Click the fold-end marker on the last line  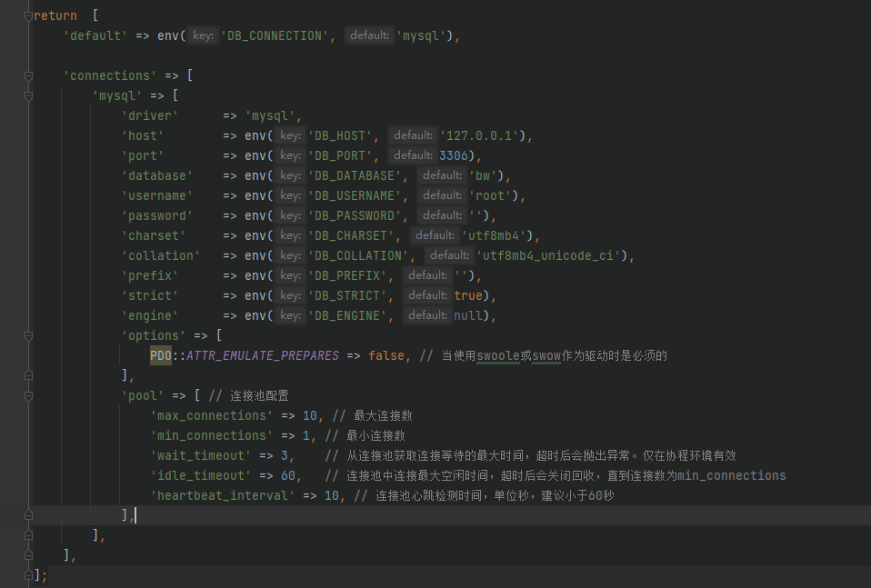point(29,575)
